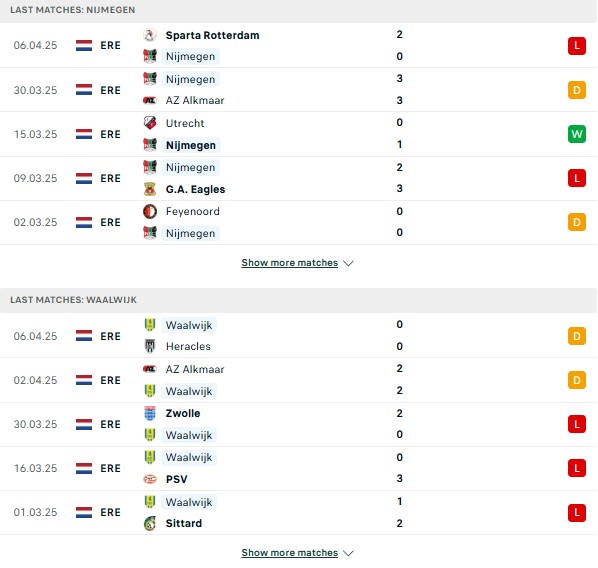Expand Show more matches under Nijmegen
The image size is (598, 568).
[x=297, y=263]
